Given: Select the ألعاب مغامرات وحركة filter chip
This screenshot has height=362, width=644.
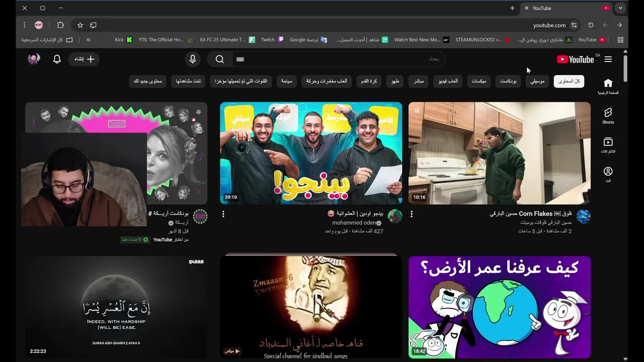Looking at the screenshot, I should [x=327, y=81].
